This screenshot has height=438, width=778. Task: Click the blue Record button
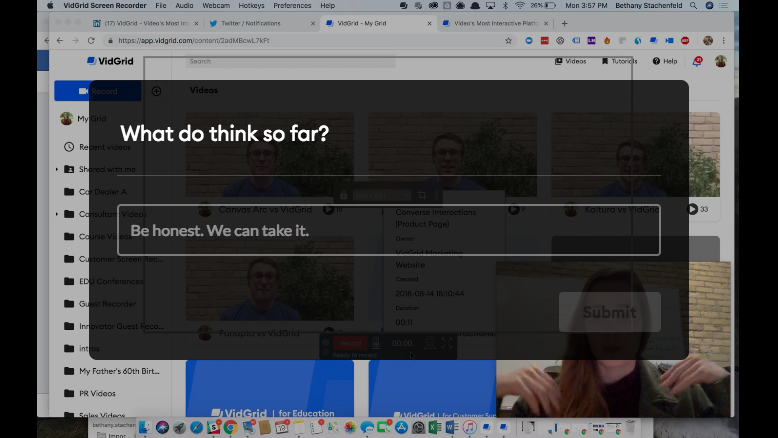[98, 91]
